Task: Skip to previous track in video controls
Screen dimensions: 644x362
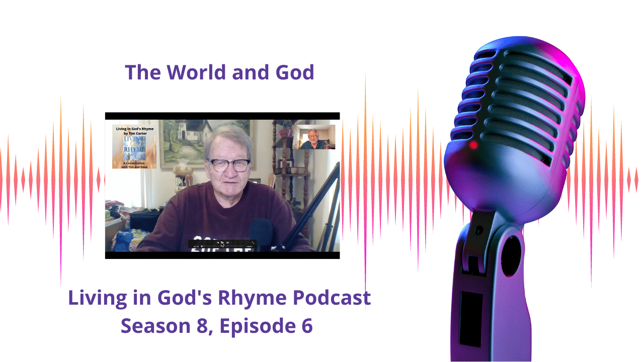Action: click(218, 243)
